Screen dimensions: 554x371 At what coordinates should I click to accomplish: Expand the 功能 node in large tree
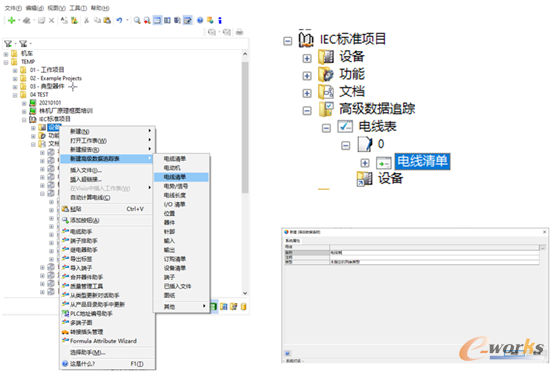[x=307, y=76]
